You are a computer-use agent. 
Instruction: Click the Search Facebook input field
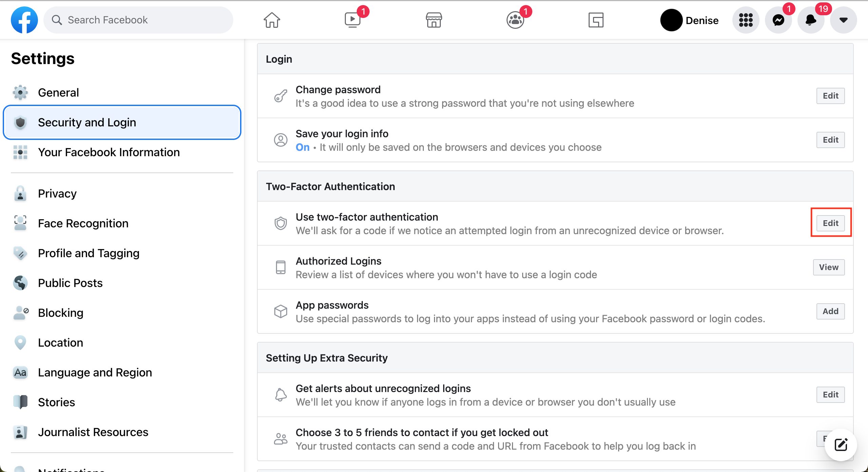tap(139, 19)
